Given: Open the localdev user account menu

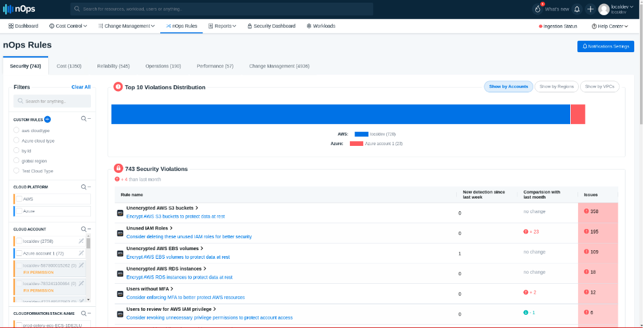Looking at the screenshot, I should [x=618, y=9].
